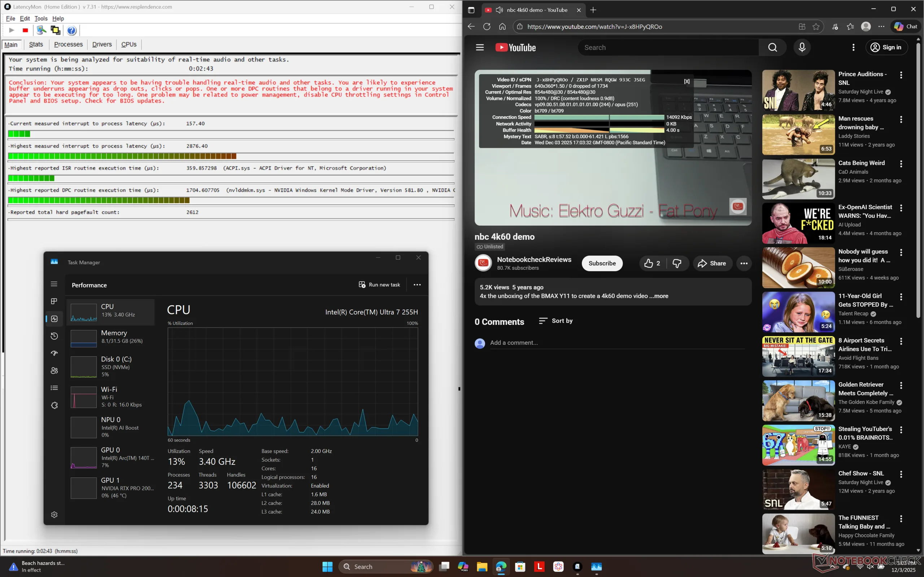The height and width of the screenshot is (577, 924).
Task: Open the Sort by comments dropdown
Action: [555, 321]
